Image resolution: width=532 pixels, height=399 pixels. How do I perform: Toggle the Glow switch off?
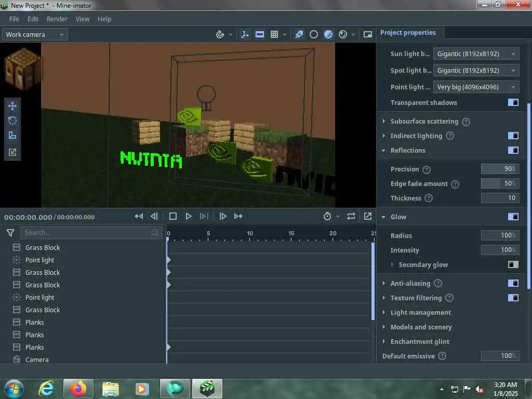click(513, 217)
